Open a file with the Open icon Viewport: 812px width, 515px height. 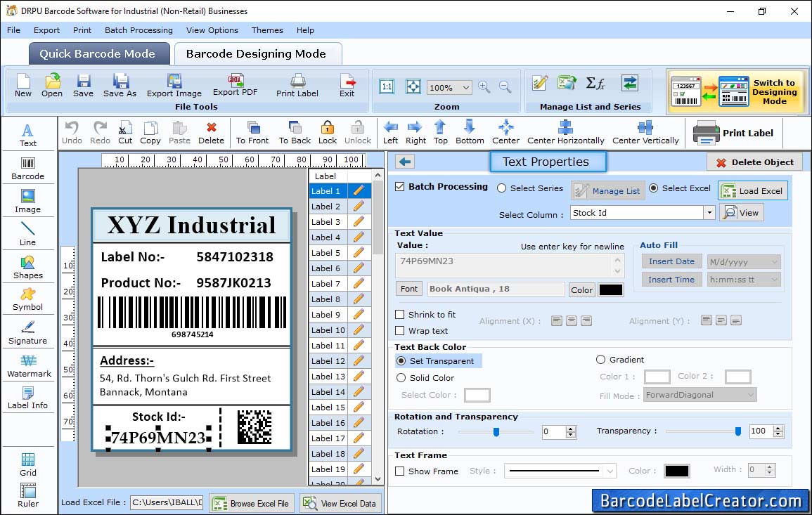[x=52, y=86]
